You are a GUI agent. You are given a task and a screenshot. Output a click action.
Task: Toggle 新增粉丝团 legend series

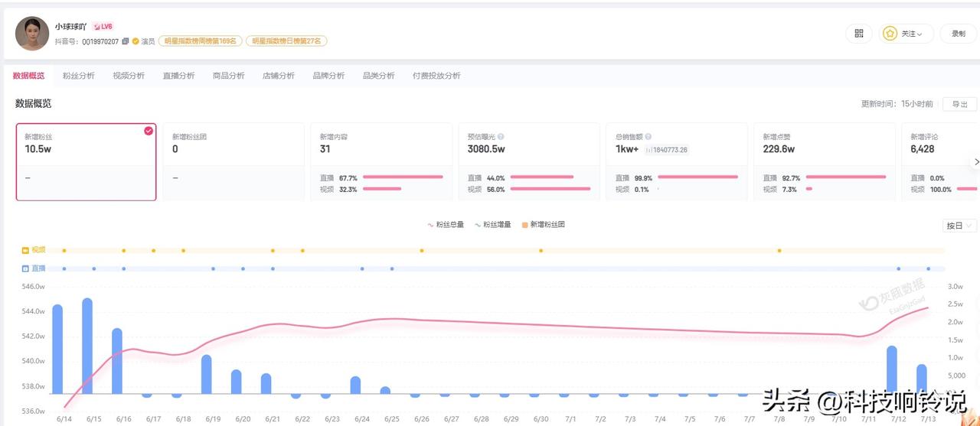(544, 225)
